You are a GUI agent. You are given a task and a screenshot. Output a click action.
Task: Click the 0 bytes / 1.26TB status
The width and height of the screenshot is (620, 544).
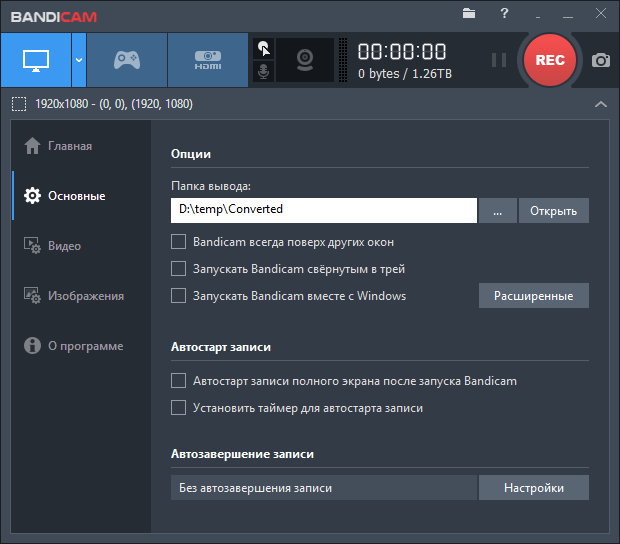(405, 74)
